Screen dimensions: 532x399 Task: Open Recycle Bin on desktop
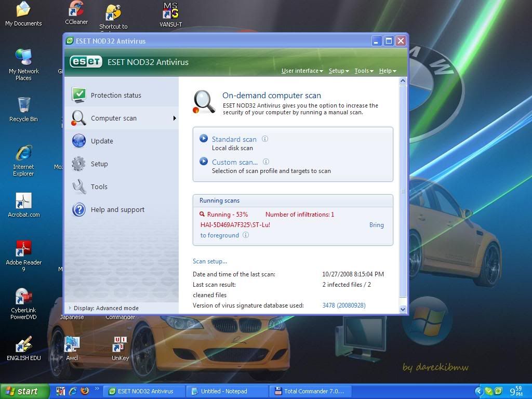pyautogui.click(x=23, y=109)
